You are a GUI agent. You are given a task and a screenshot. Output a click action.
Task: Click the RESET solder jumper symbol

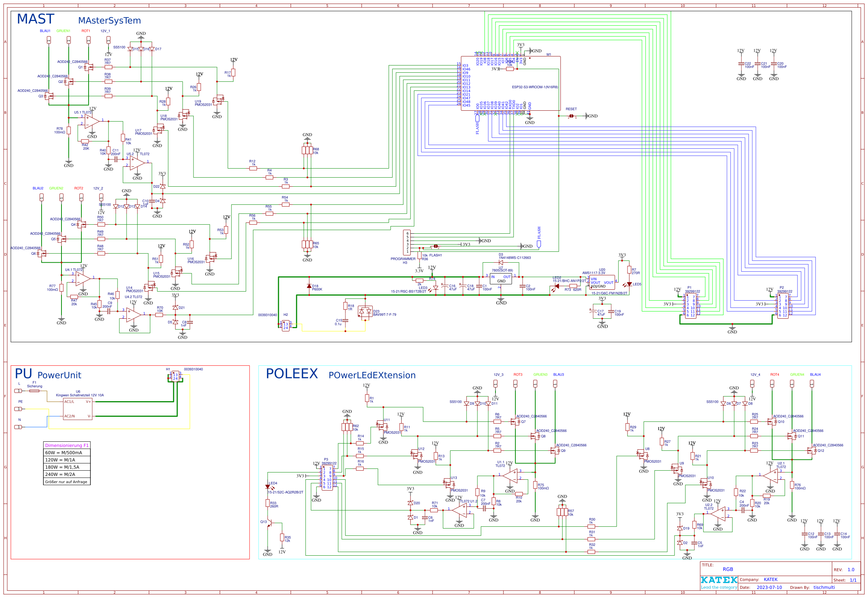pos(571,116)
